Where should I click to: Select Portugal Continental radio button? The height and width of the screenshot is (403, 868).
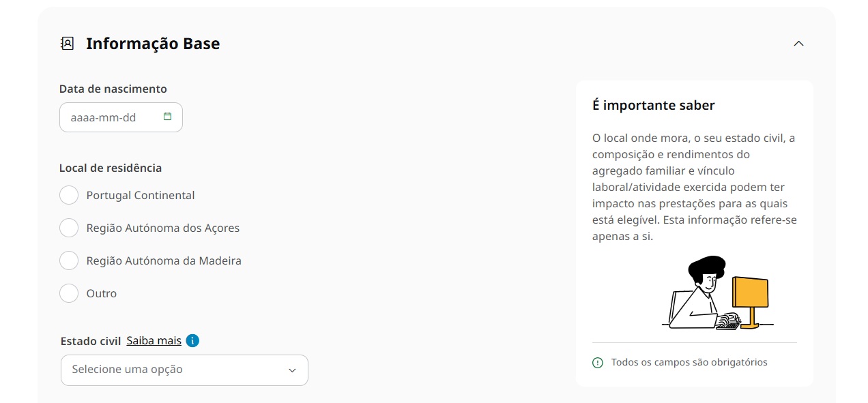coord(69,195)
